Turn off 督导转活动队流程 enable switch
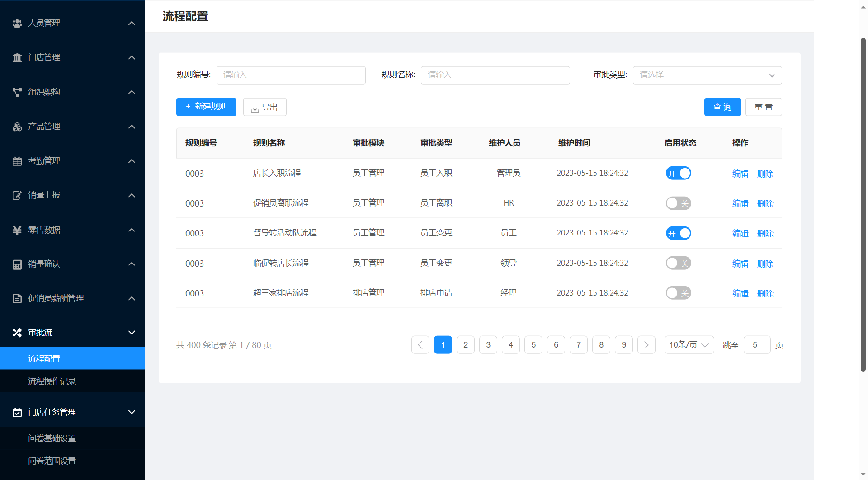 coord(678,233)
